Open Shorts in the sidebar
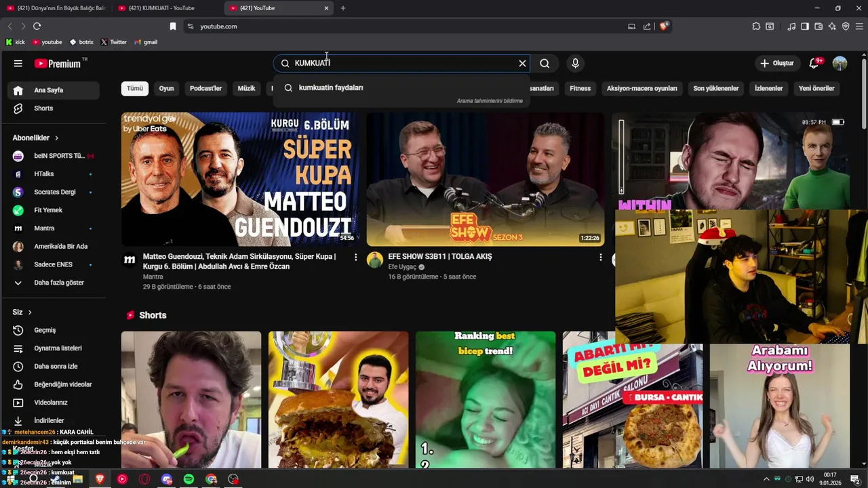The height and width of the screenshot is (488, 868). 53,108
